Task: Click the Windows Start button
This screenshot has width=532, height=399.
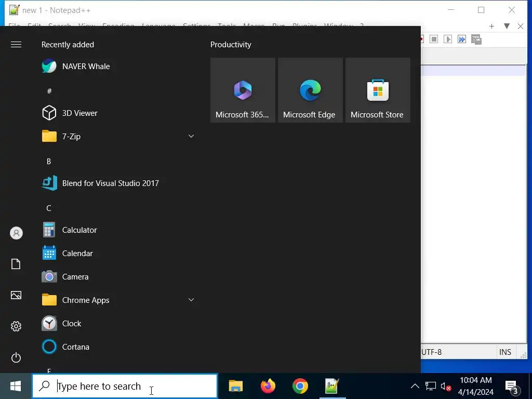Action: [16, 386]
